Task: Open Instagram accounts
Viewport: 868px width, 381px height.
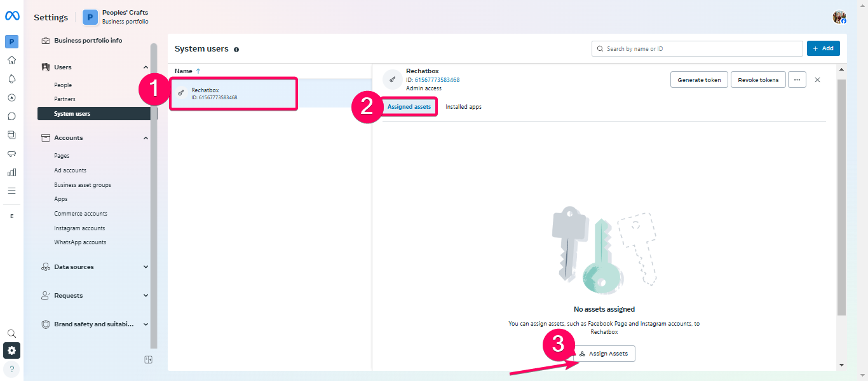Action: (x=79, y=228)
